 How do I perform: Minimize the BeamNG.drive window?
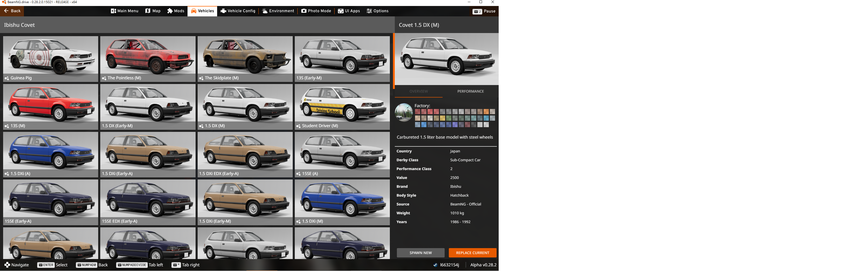pyautogui.click(x=469, y=2)
